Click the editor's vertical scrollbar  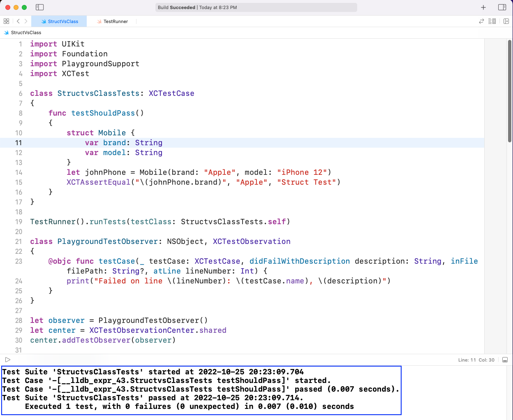[x=510, y=91]
